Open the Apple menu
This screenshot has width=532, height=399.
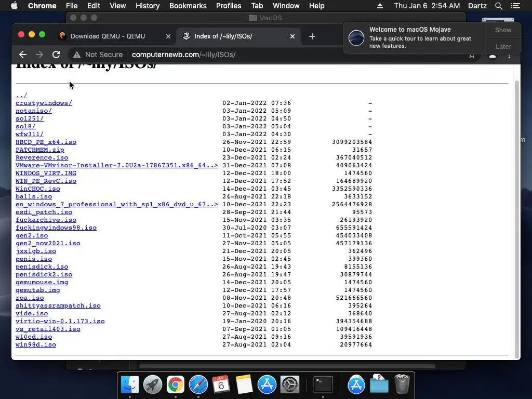tap(14, 6)
